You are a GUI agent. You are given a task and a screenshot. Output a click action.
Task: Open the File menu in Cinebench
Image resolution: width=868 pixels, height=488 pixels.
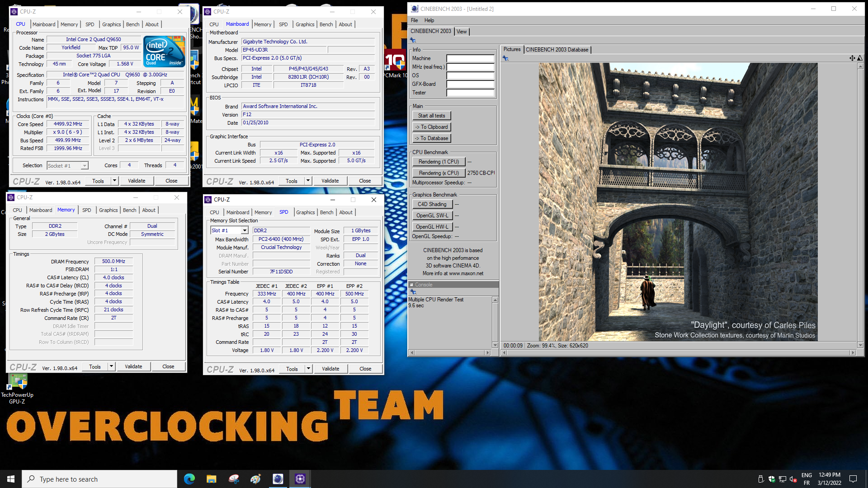click(x=415, y=20)
